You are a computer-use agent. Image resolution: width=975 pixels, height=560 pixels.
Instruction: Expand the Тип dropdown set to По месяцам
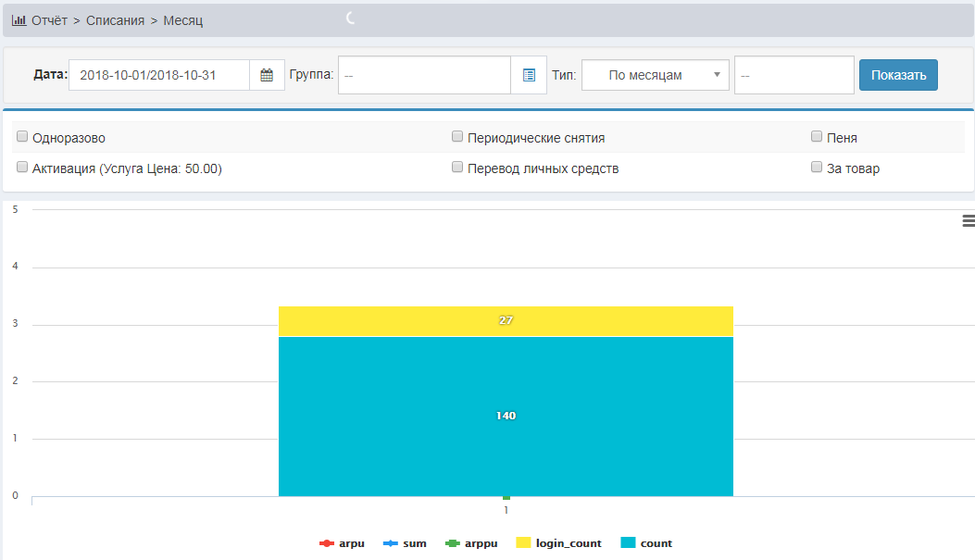pyautogui.click(x=656, y=76)
